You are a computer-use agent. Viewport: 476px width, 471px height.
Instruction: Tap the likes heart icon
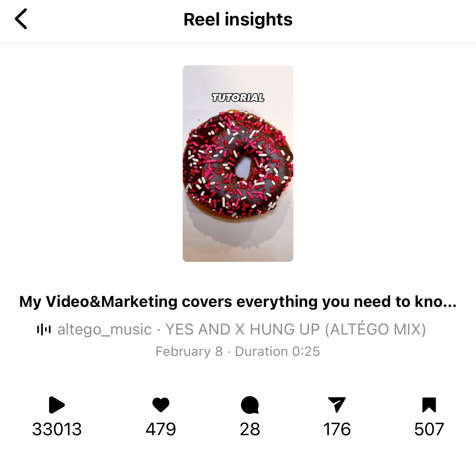[x=161, y=405]
